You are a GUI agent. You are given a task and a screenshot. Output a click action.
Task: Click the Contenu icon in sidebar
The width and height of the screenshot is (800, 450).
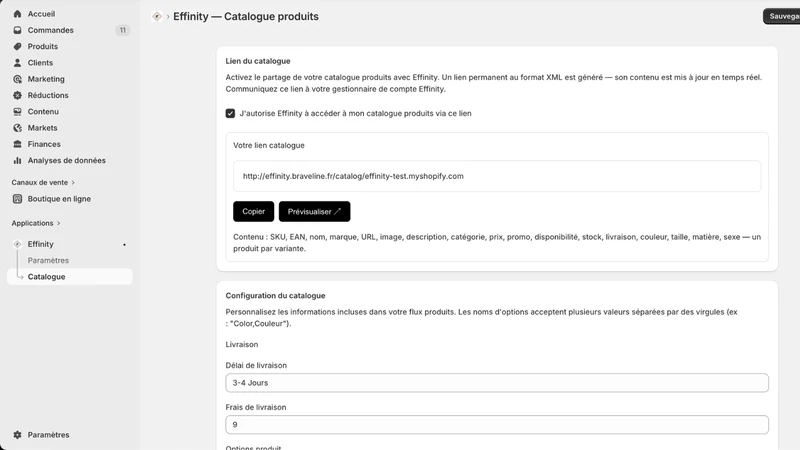[17, 112]
